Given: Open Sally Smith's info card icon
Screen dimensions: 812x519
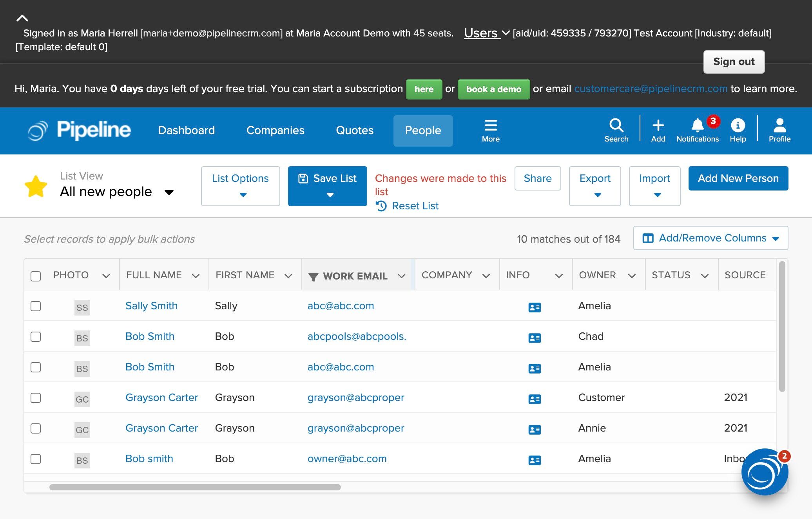Looking at the screenshot, I should [x=535, y=307].
